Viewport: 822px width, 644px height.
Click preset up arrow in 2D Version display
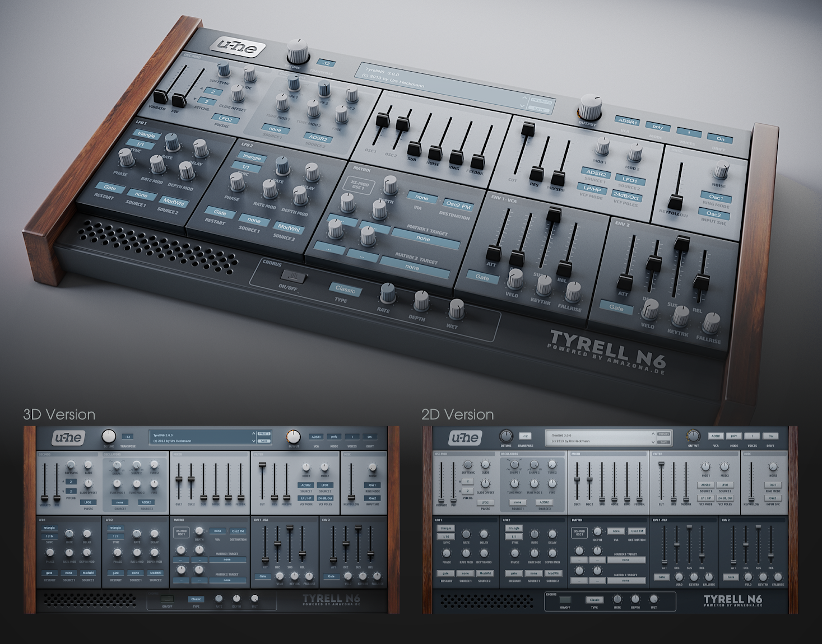(653, 434)
